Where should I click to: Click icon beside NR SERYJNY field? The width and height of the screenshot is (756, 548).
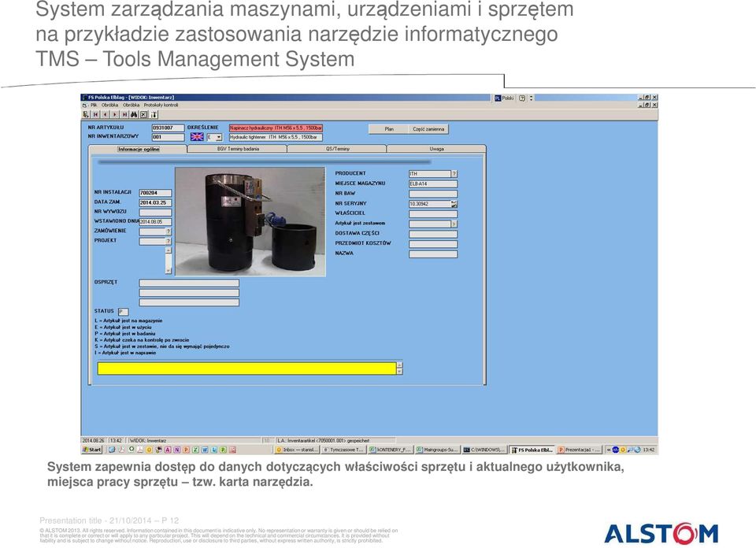coord(454,204)
